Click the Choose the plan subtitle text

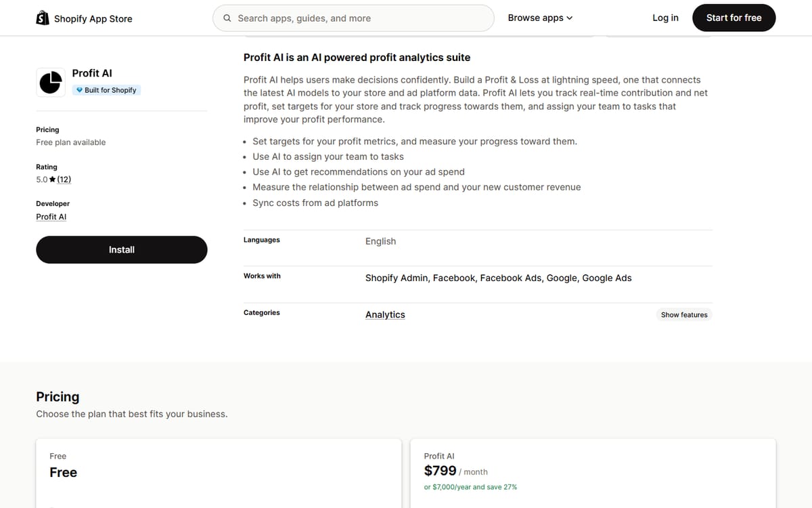(x=132, y=414)
